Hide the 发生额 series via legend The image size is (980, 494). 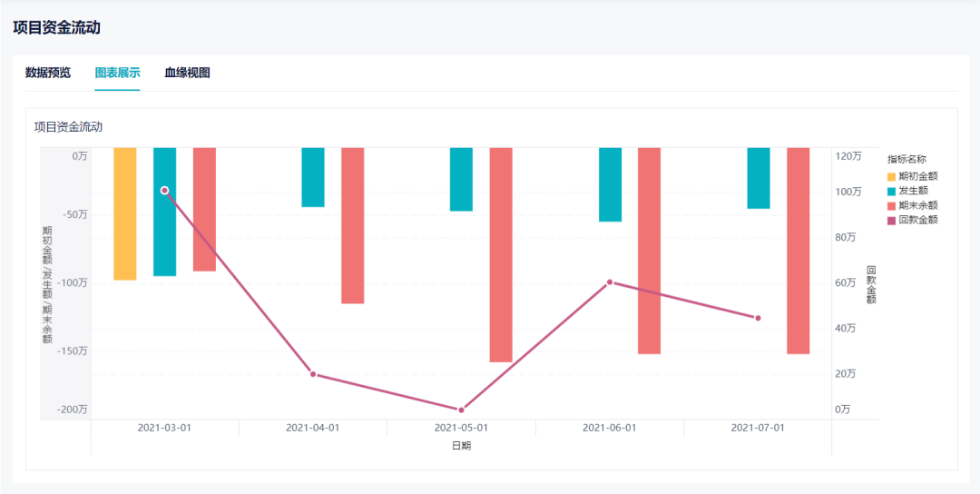[x=913, y=191]
